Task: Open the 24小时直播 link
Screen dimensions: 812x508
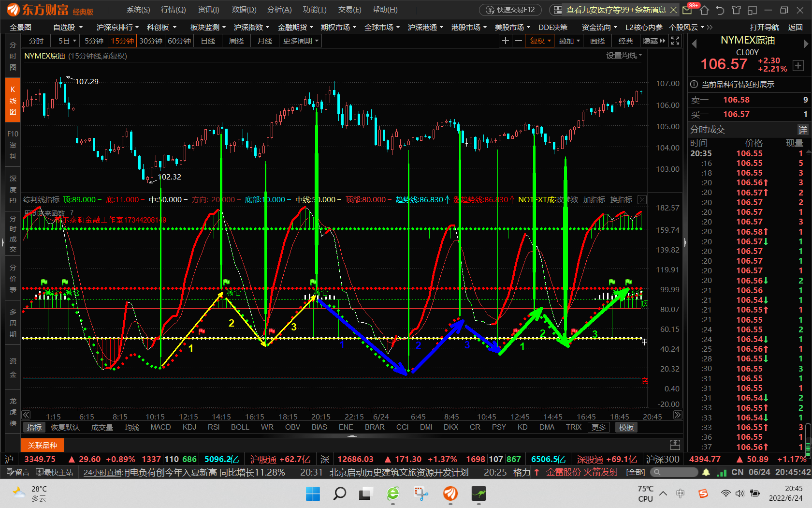Action: tap(102, 472)
